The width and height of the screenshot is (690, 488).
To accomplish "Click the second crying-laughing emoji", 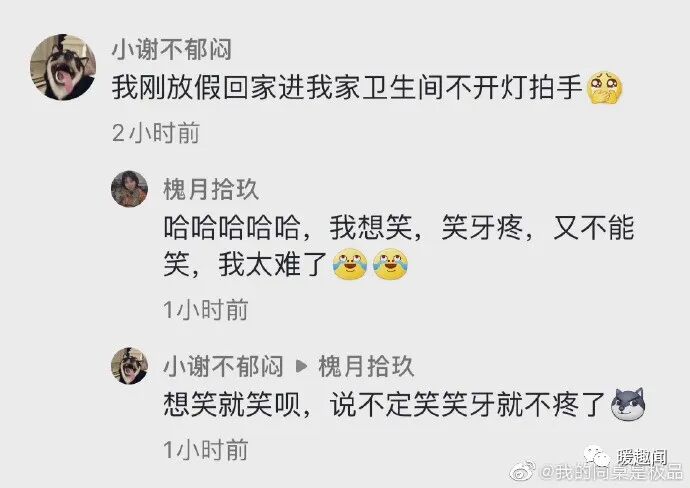I will pos(390,265).
